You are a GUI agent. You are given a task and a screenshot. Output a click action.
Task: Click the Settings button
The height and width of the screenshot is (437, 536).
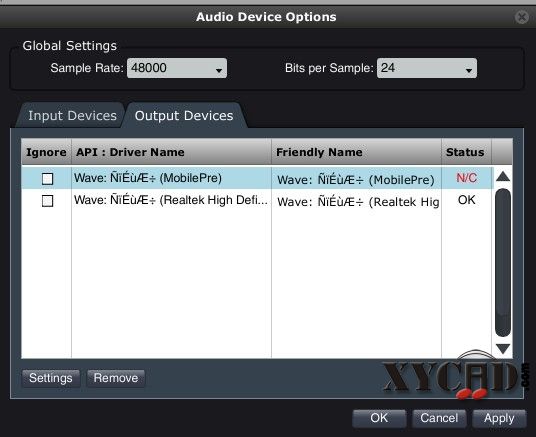coord(51,378)
